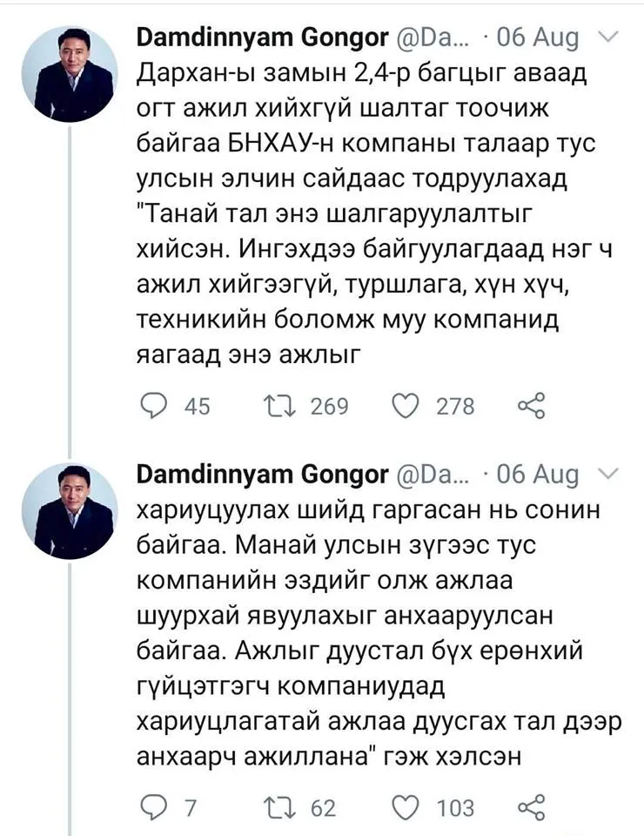Screen dimensions: 644x836
Task: Open first tweet text starting with Дархан-ы
Action: pos(374,214)
